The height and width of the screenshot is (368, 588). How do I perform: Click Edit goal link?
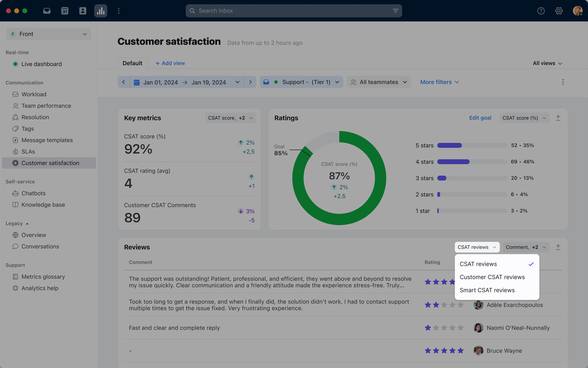click(x=480, y=118)
